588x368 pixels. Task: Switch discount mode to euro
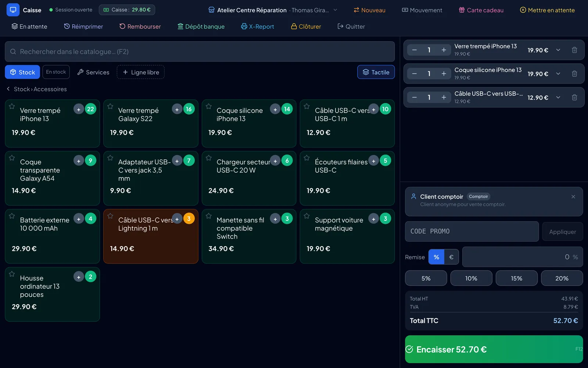[x=452, y=257]
